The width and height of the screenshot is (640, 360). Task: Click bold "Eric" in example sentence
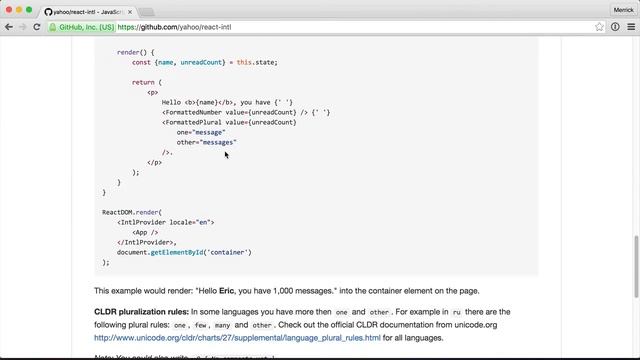tap(227, 291)
